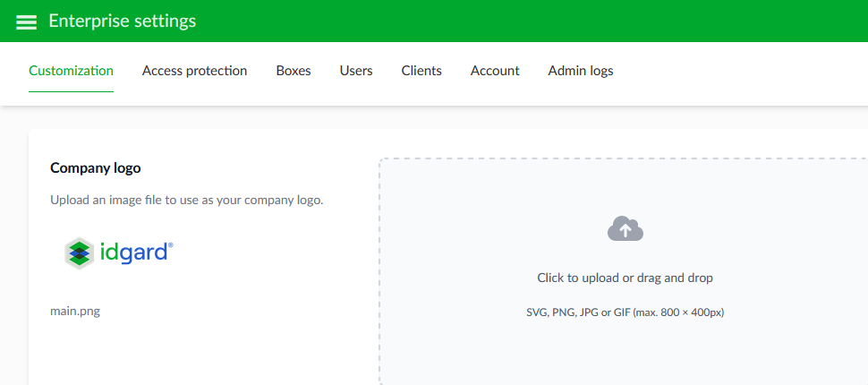
Task: Click the idgard wordmark text in logo
Action: [131, 252]
